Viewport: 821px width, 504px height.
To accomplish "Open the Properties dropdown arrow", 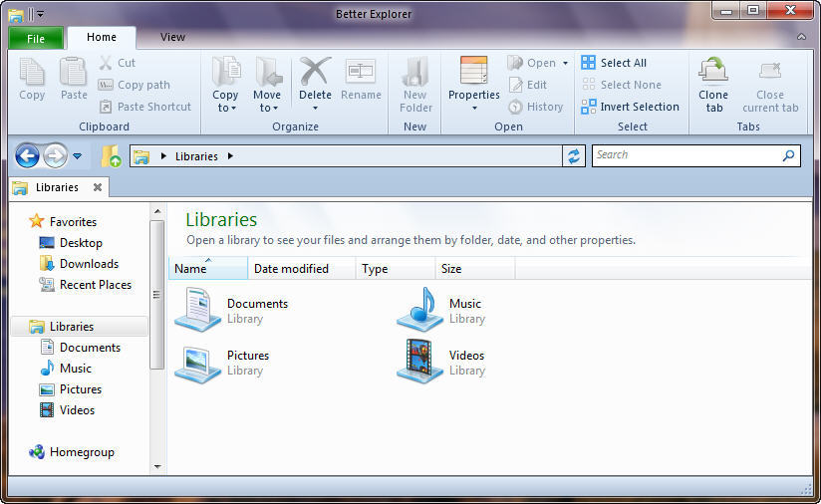I will tap(474, 109).
